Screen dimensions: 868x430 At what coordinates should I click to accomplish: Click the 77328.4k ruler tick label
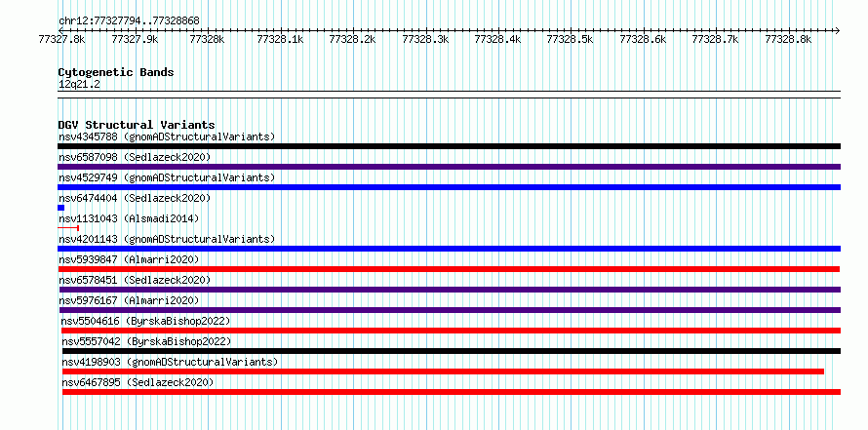(497, 39)
